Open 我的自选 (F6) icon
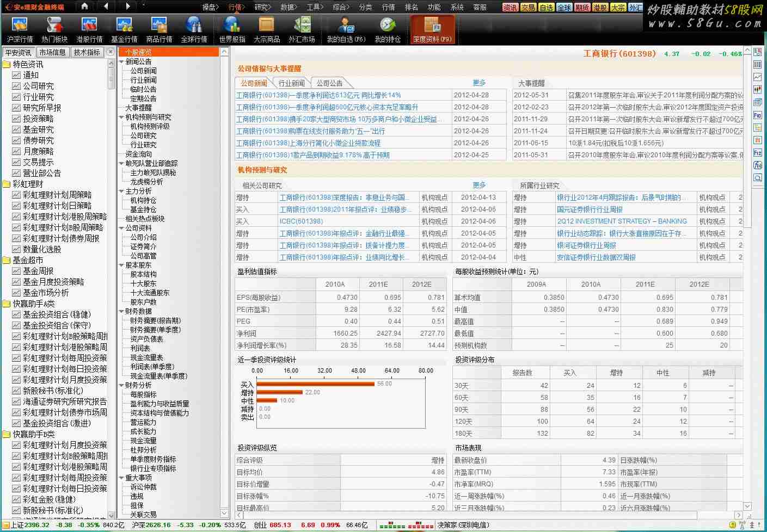Image resolution: width=767 pixels, height=532 pixels. (x=346, y=25)
